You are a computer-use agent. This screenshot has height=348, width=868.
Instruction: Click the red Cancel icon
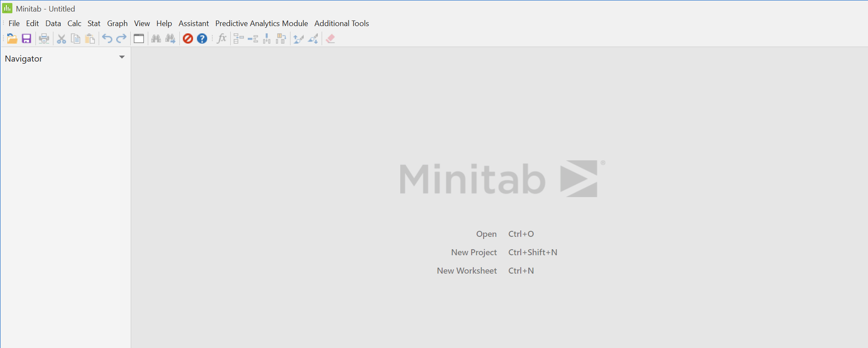188,38
